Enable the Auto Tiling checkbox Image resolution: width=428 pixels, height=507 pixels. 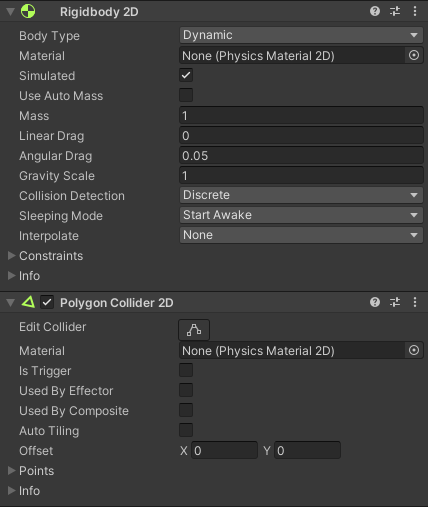coord(186,430)
